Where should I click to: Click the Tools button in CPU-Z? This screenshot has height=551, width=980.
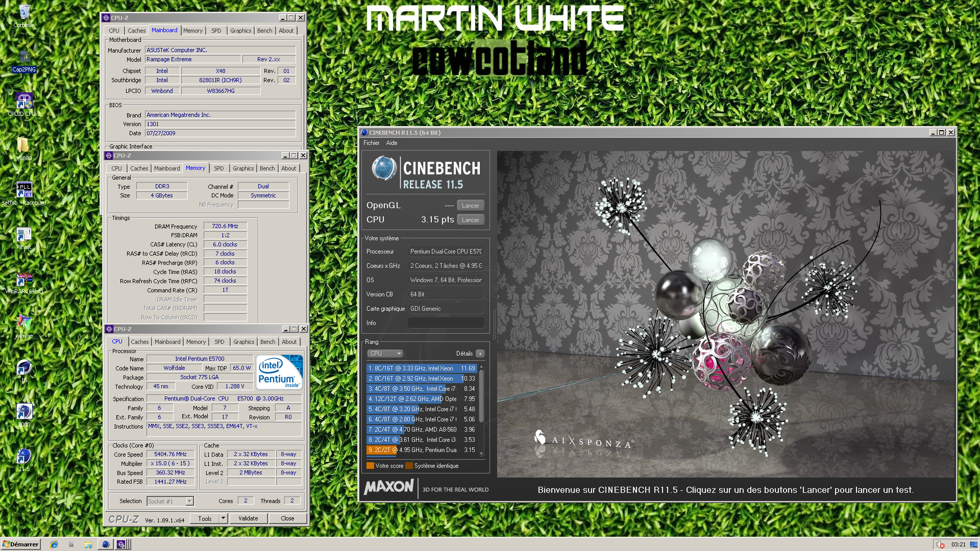[205, 518]
